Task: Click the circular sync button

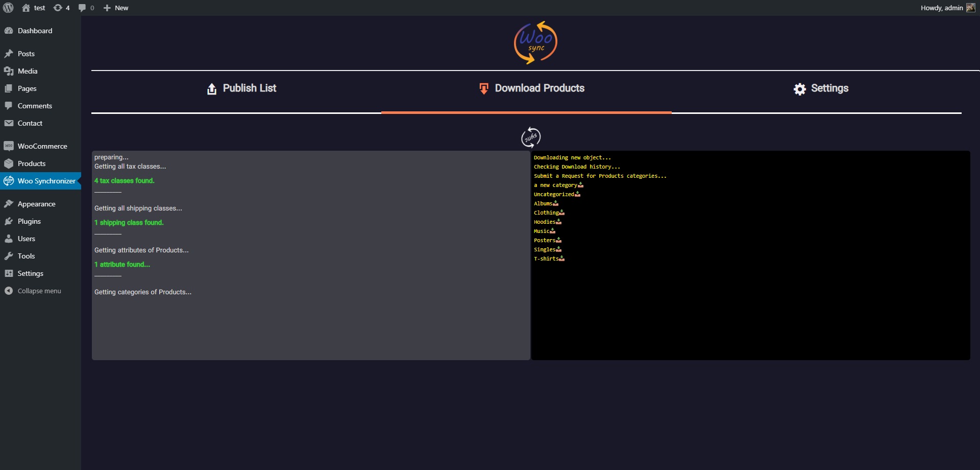Action: [531, 137]
